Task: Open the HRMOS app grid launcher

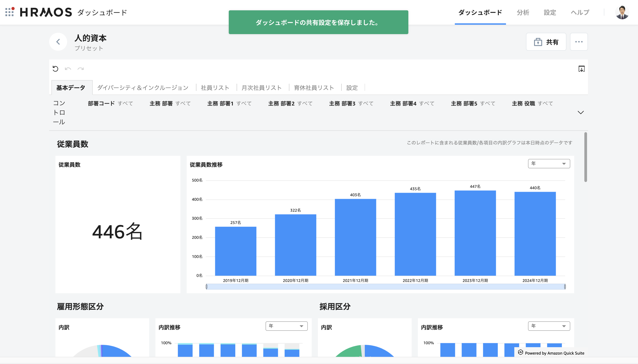Action: coord(9,12)
